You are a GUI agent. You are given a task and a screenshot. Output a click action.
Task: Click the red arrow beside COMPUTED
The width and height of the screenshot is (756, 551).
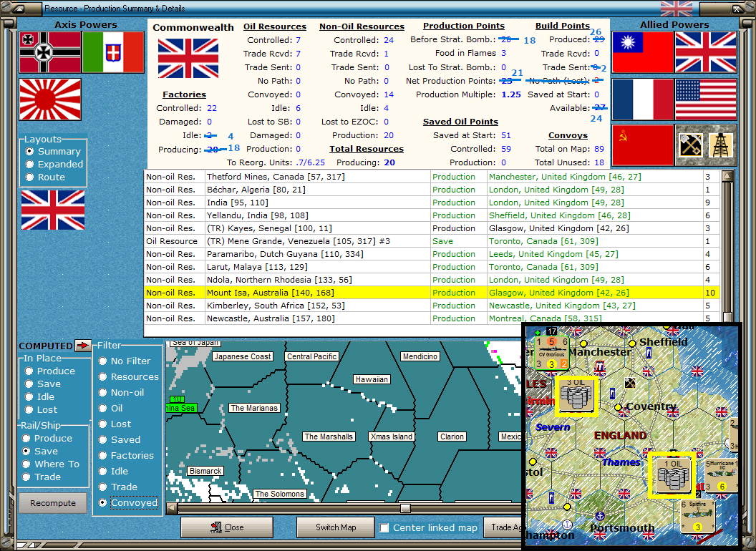[x=82, y=346]
